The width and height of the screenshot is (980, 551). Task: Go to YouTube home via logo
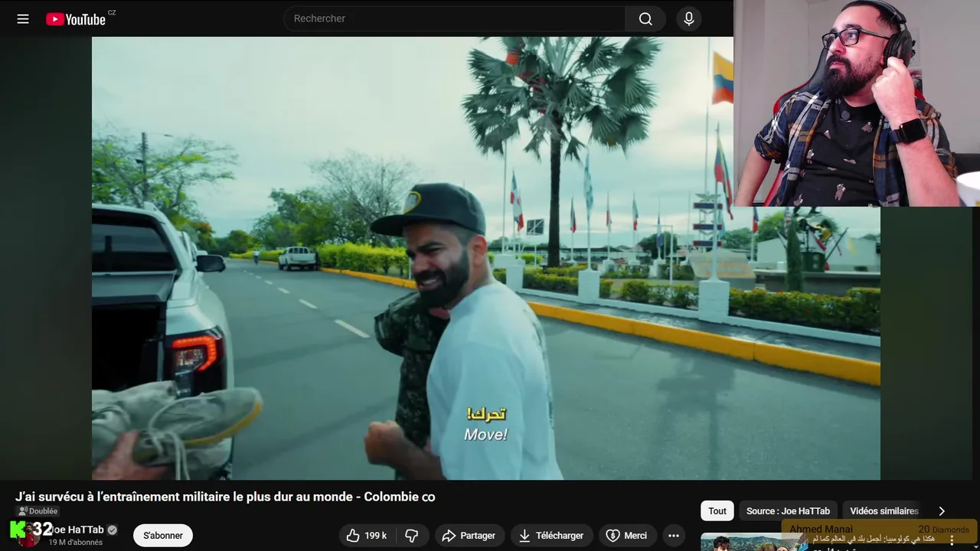(x=76, y=19)
